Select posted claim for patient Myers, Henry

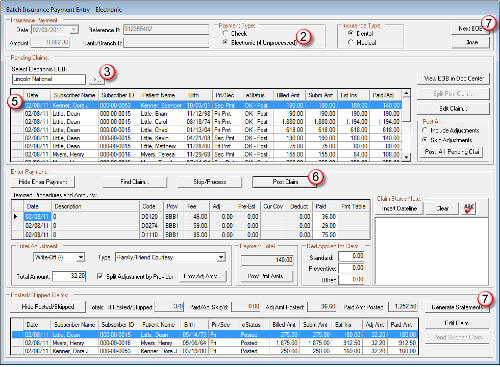click(215, 343)
